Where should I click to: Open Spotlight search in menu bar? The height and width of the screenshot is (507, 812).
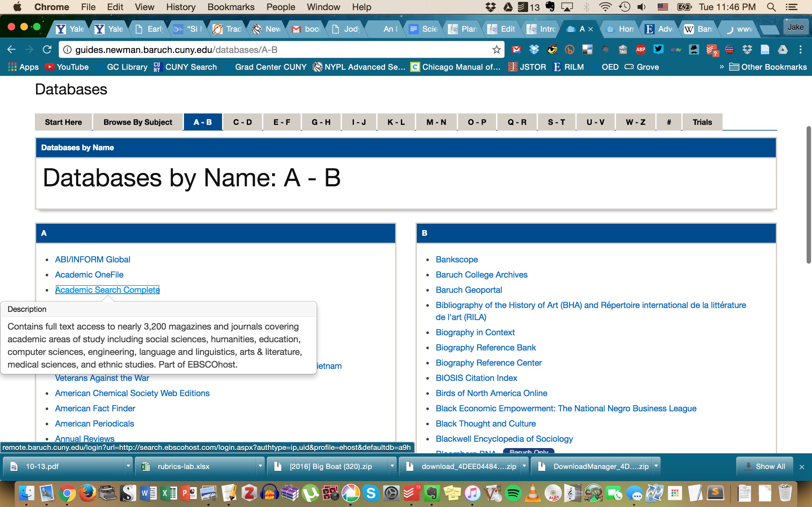tap(771, 7)
